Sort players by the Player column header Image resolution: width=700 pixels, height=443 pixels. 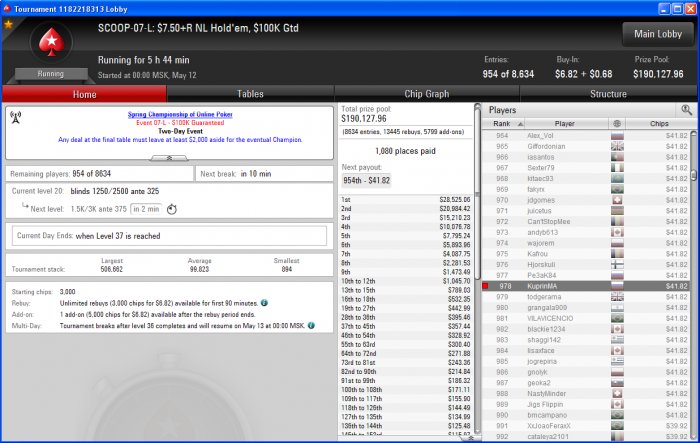565,124
